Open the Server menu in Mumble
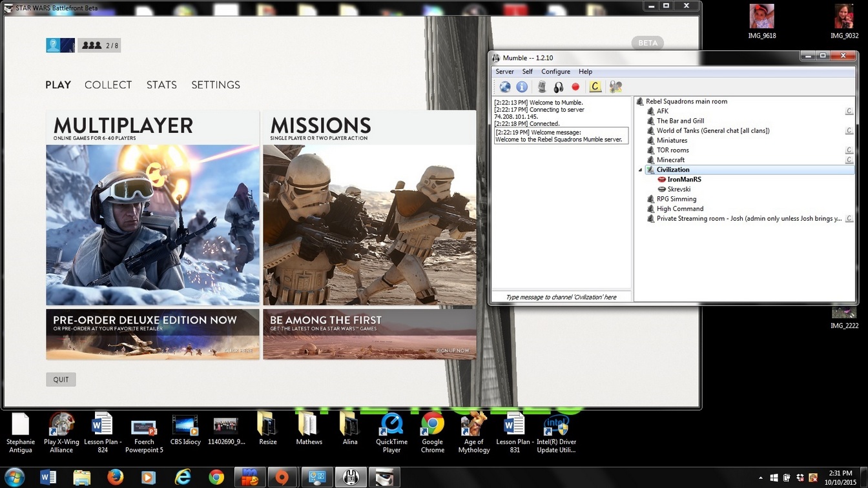 coord(504,72)
